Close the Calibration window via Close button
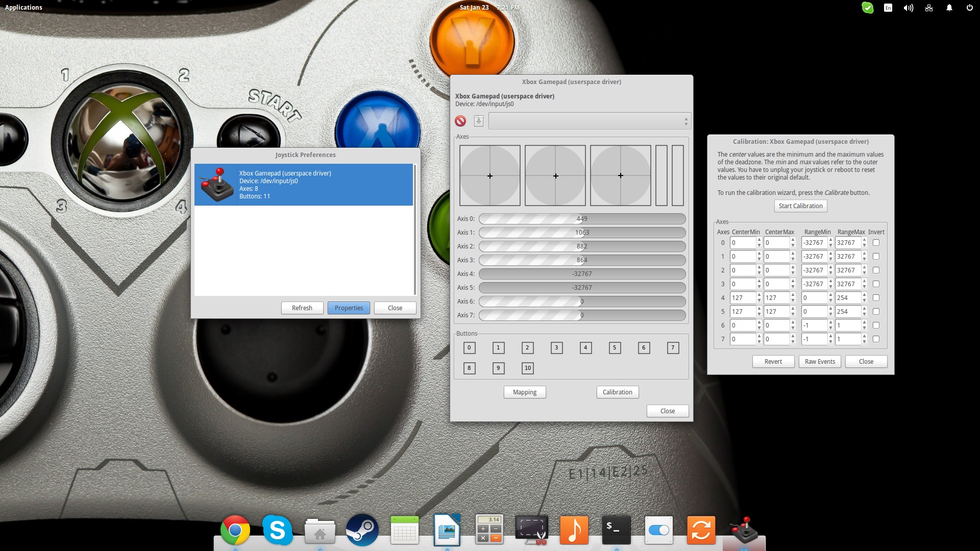The image size is (980, 551). pos(866,362)
